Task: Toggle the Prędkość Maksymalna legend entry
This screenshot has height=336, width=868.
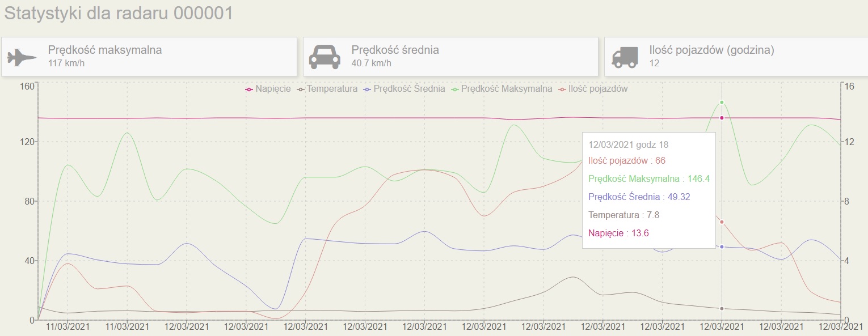Action: pos(502,89)
